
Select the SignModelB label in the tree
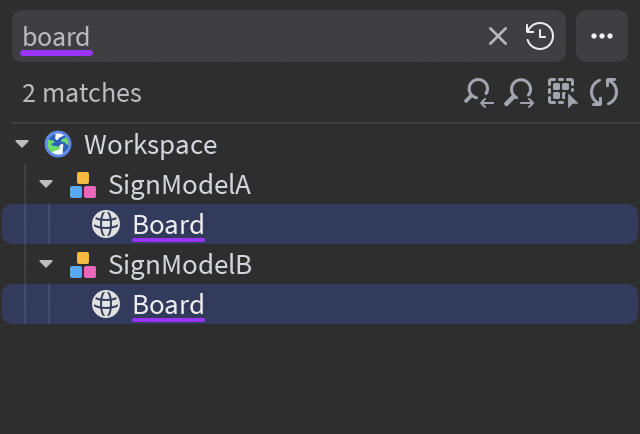(179, 265)
